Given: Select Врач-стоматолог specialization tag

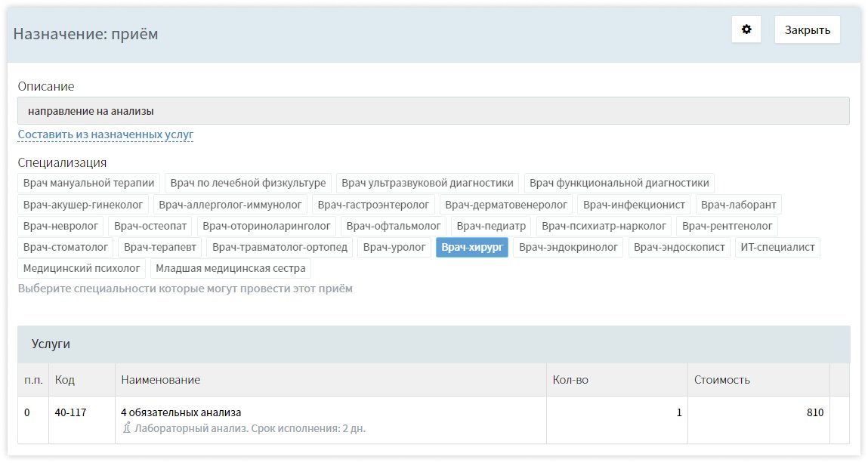Looking at the screenshot, I should (66, 247).
